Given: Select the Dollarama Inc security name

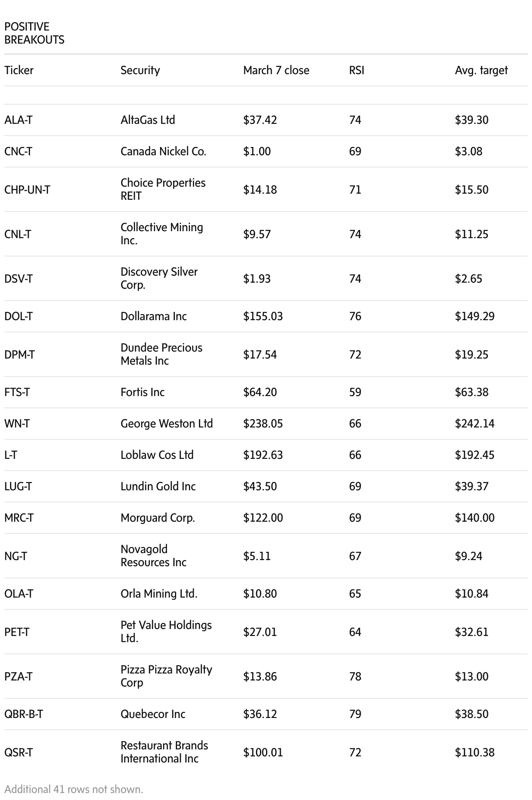Looking at the screenshot, I should (x=153, y=316).
